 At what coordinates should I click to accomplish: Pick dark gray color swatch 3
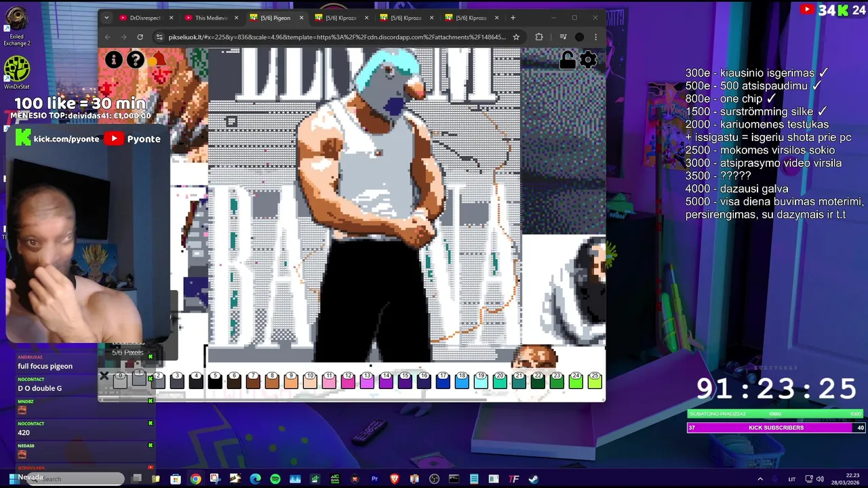(177, 381)
